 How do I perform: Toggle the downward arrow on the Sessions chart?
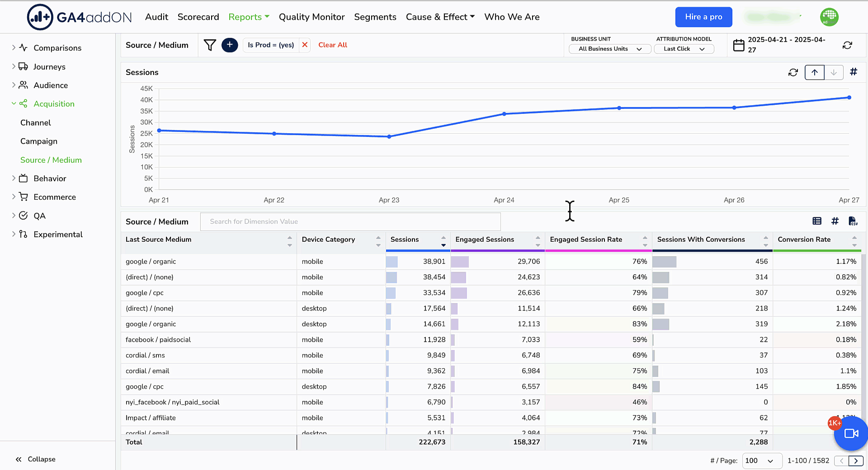834,72
